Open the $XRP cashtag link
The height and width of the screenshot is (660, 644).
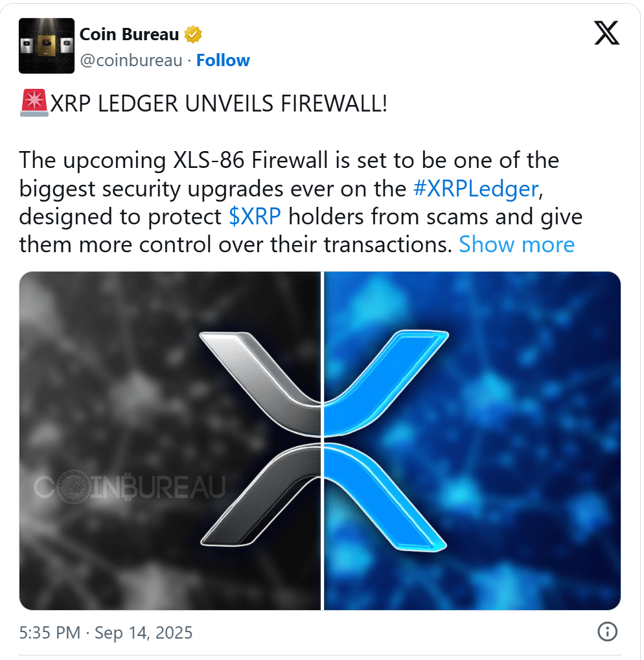(x=255, y=217)
